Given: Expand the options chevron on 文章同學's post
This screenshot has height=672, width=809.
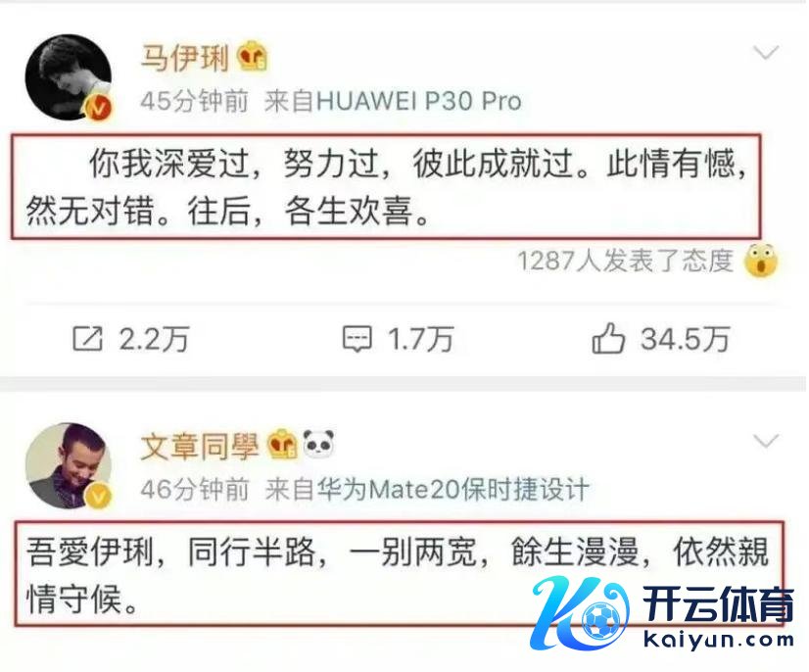Looking at the screenshot, I should pos(766,441).
